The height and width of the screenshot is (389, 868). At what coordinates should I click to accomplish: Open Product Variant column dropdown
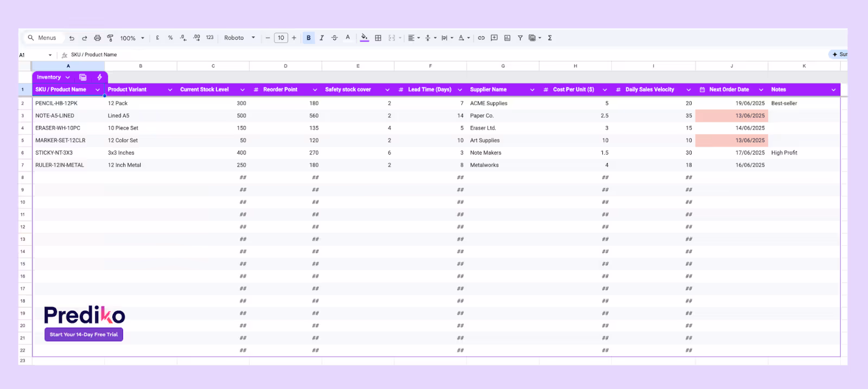click(170, 90)
